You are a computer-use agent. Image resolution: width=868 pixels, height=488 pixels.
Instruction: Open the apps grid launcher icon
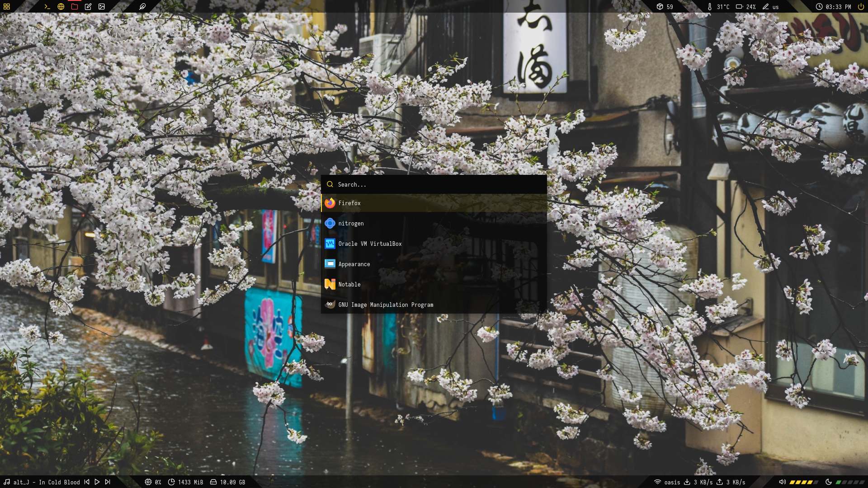(x=6, y=7)
